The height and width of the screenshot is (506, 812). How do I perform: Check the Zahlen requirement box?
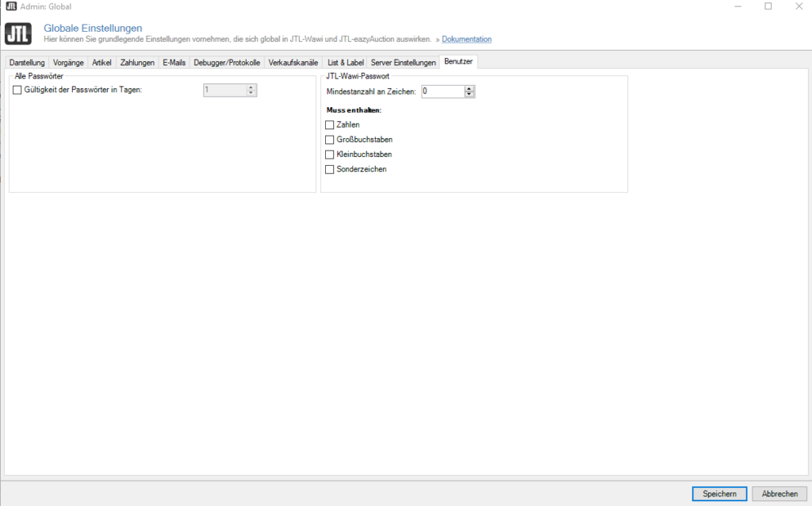[330, 125]
